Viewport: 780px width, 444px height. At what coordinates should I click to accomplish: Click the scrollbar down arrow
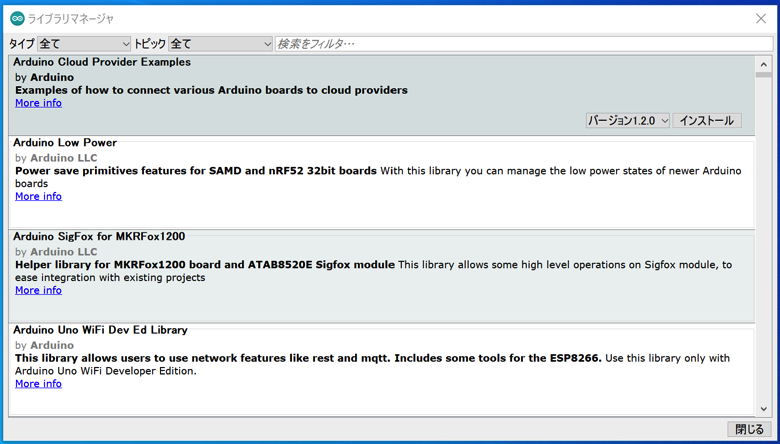point(764,409)
